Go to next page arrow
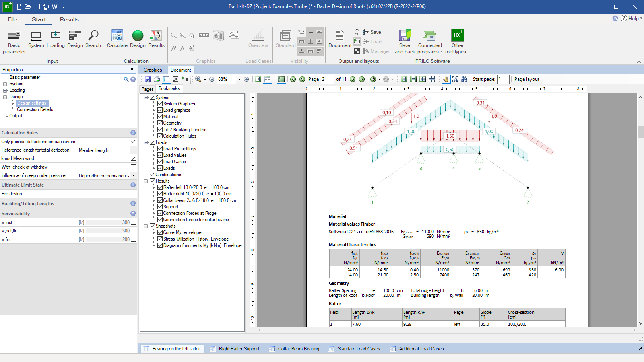 click(353, 79)
